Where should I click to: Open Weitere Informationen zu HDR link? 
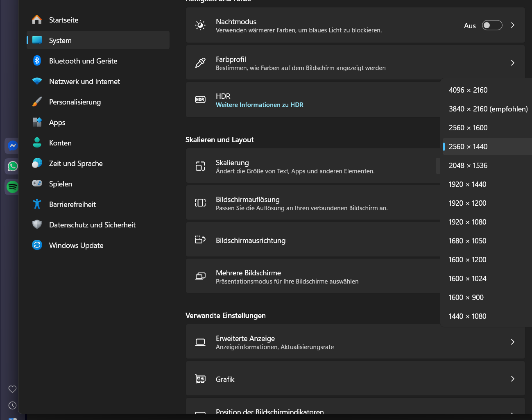260,105
